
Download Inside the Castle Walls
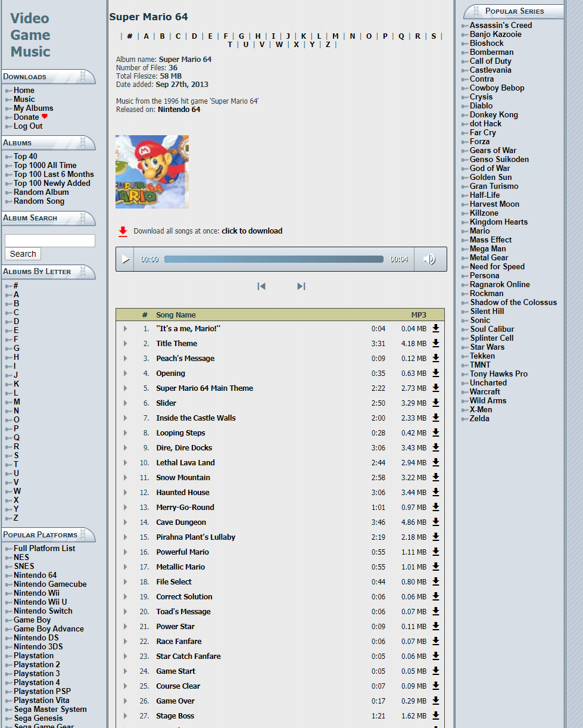click(435, 418)
